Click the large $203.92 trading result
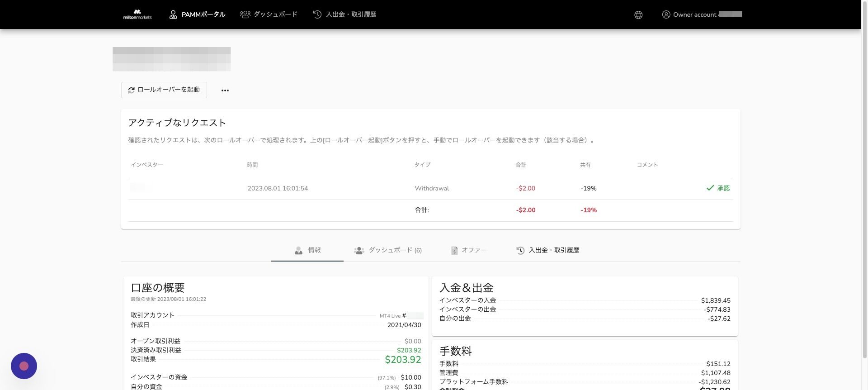 (403, 360)
